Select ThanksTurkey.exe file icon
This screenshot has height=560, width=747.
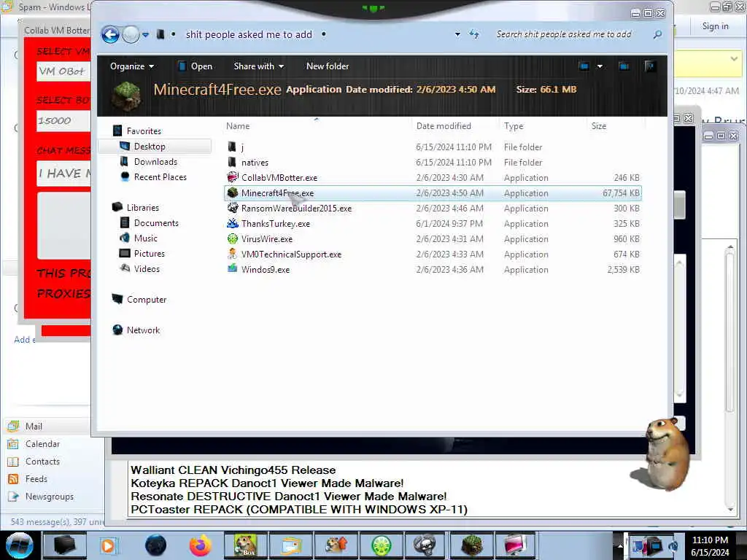tap(233, 223)
